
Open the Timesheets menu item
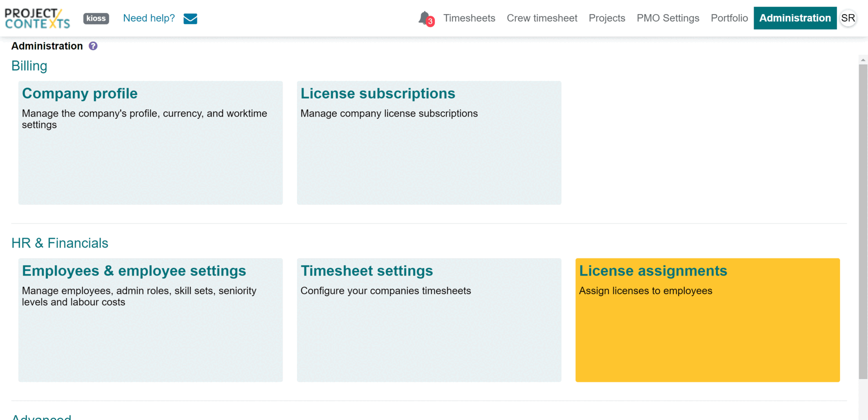pyautogui.click(x=469, y=18)
